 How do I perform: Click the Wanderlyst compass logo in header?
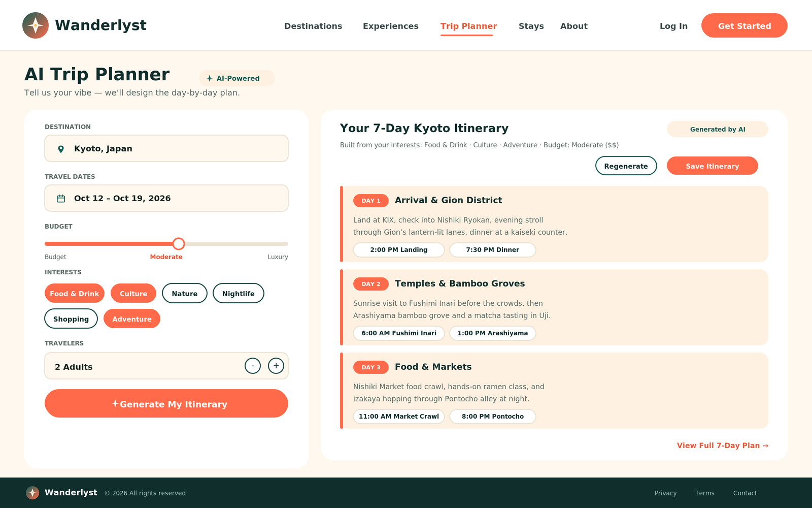[x=36, y=25]
